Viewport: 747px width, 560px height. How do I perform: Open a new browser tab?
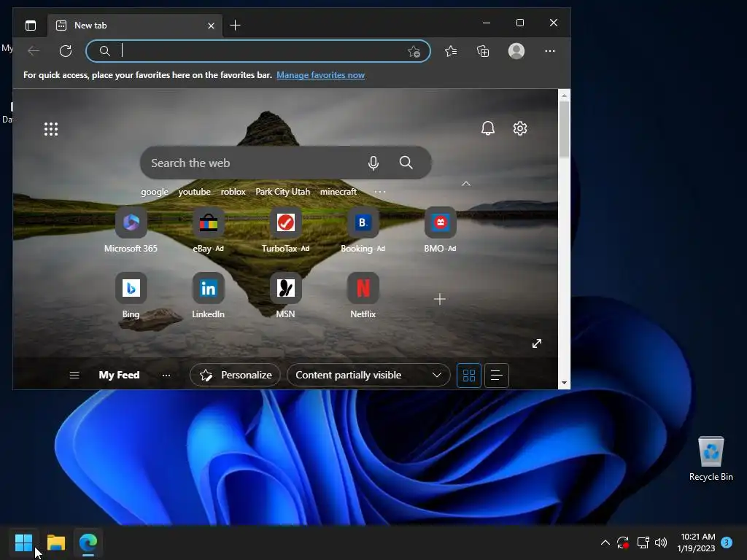point(235,26)
